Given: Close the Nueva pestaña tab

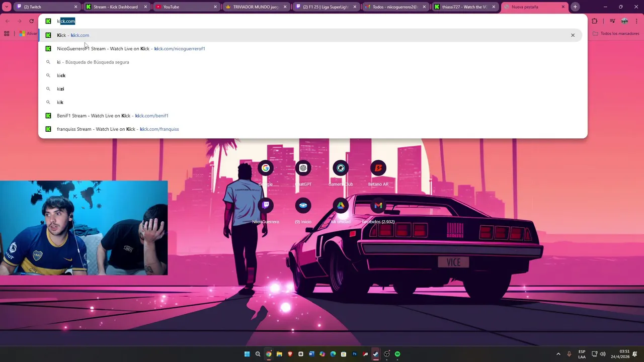Looking at the screenshot, I should click(563, 7).
